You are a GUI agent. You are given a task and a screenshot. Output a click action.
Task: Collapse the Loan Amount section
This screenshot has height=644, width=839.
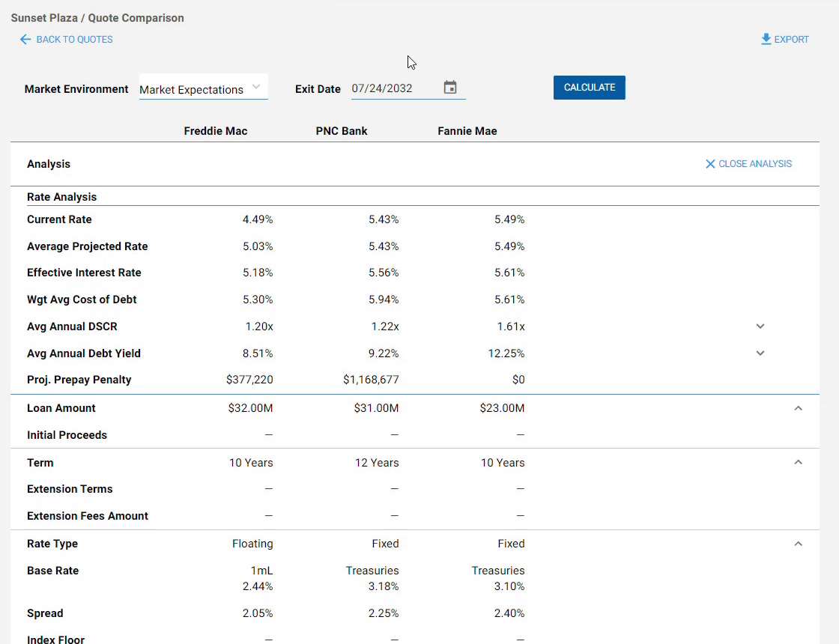798,408
